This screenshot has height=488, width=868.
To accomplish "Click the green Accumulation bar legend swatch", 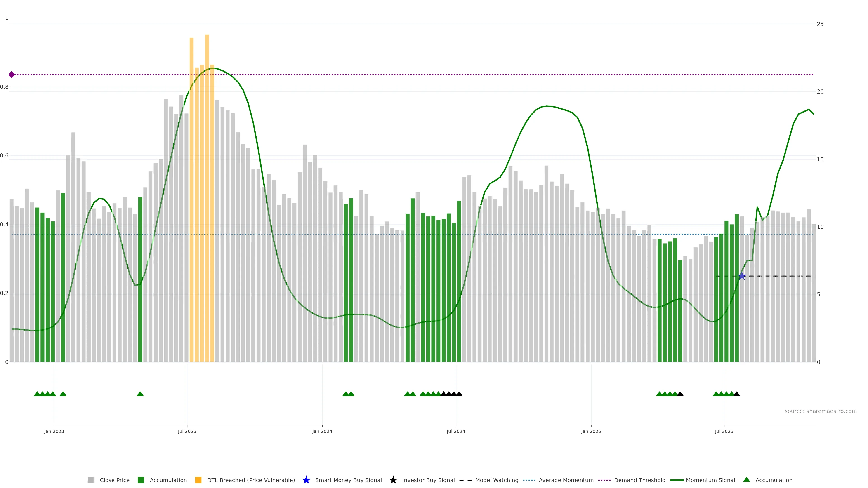I will tap(141, 480).
